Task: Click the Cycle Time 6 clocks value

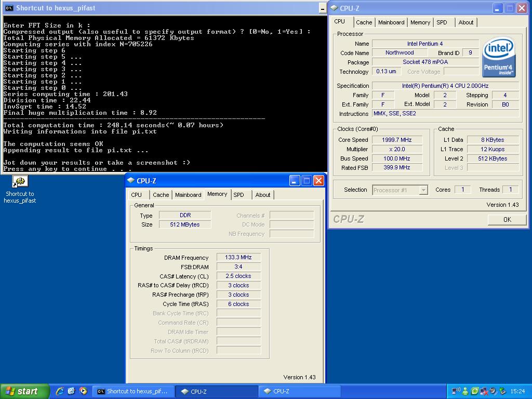Action: [x=238, y=304]
